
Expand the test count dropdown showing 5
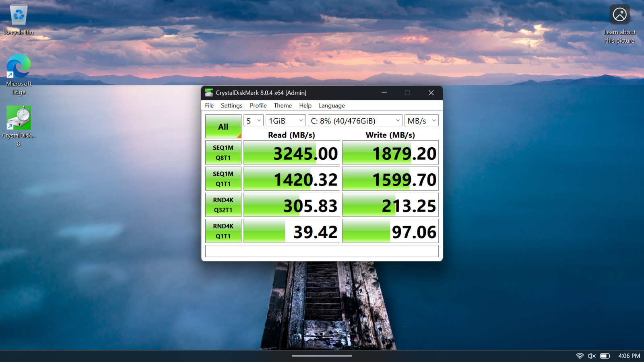pos(254,121)
